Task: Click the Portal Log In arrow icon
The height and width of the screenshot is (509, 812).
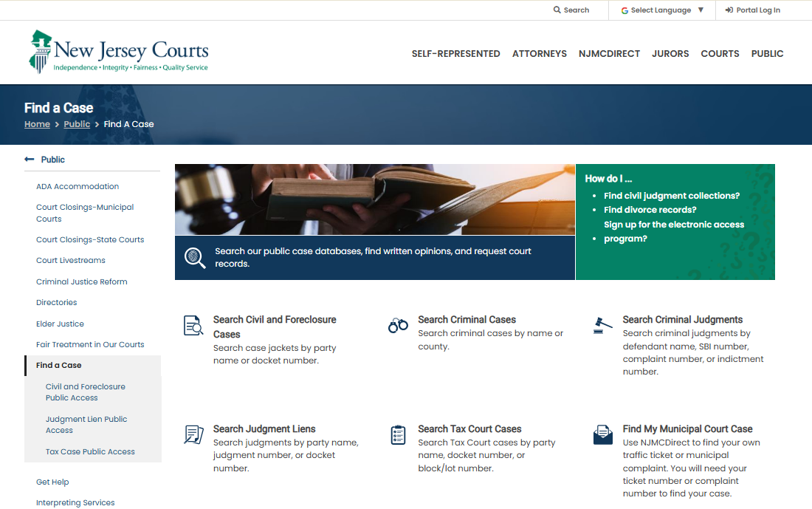Action: pyautogui.click(x=729, y=10)
